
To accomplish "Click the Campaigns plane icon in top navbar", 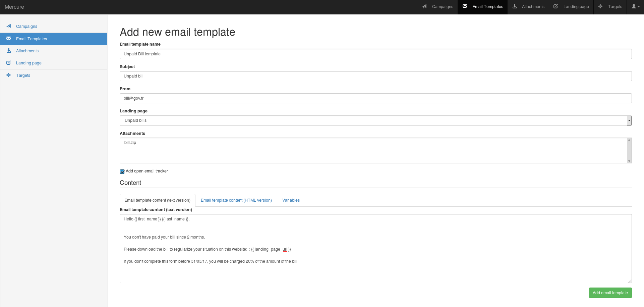I will (x=424, y=6).
